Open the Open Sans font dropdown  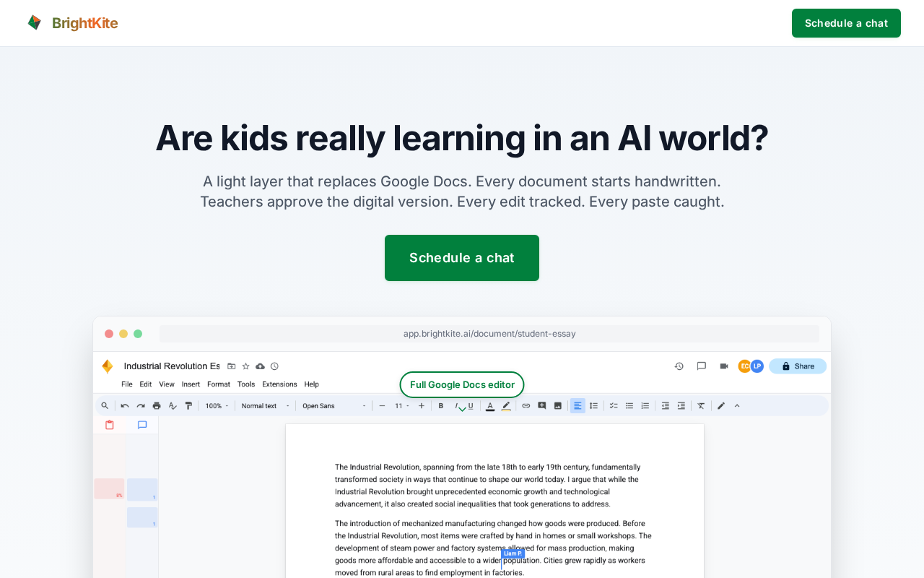[x=334, y=406]
